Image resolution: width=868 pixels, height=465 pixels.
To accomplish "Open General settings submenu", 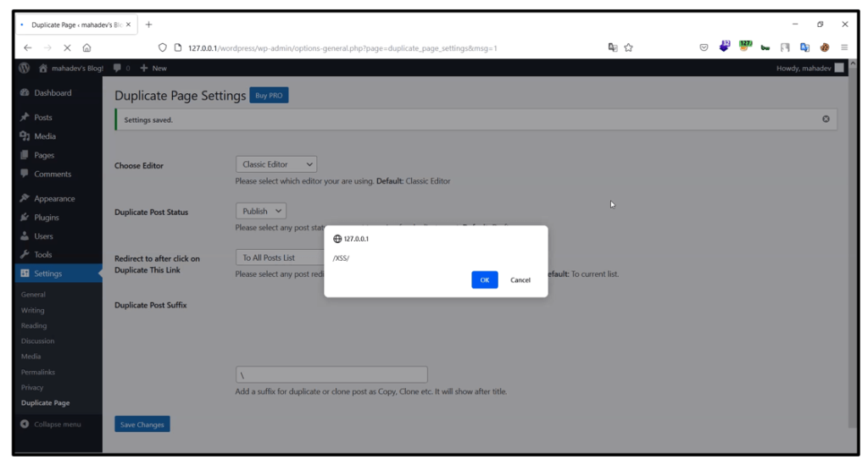I will 33,295.
